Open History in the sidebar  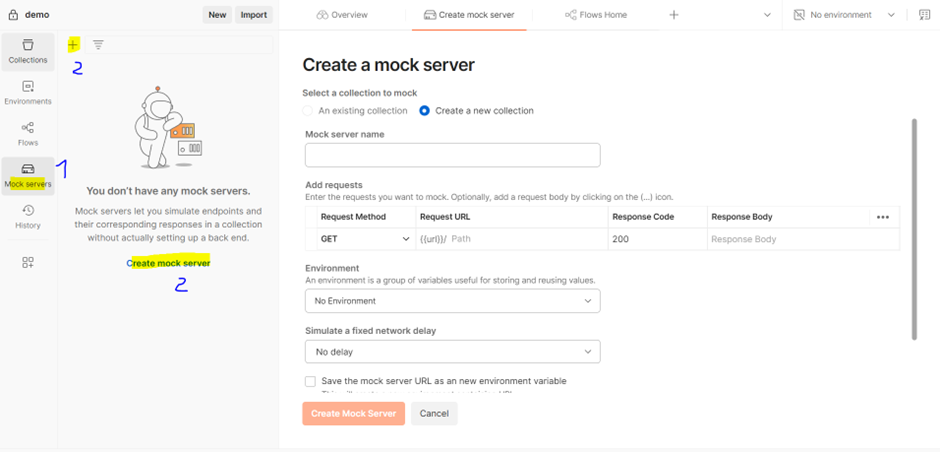click(x=28, y=216)
